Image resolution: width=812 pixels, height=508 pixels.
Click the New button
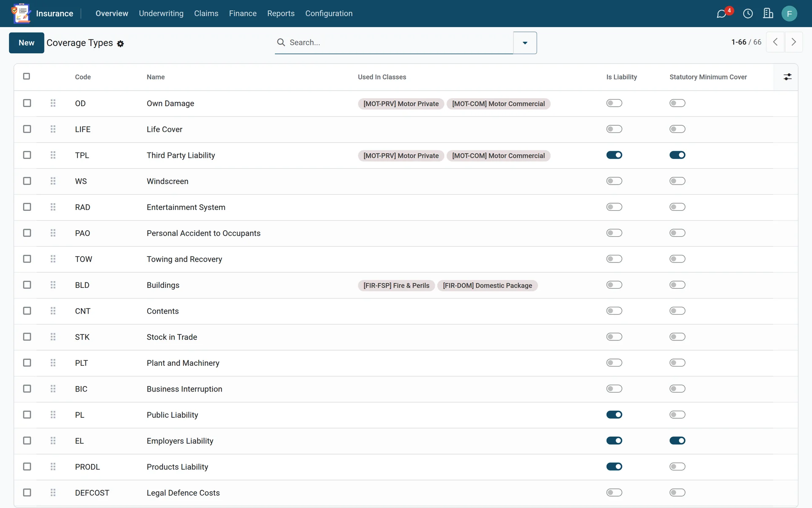26,43
